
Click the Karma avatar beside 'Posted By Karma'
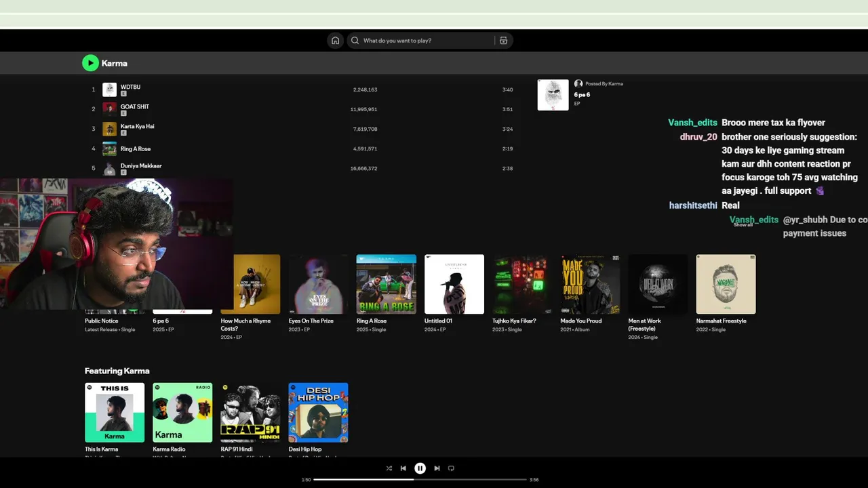578,83
